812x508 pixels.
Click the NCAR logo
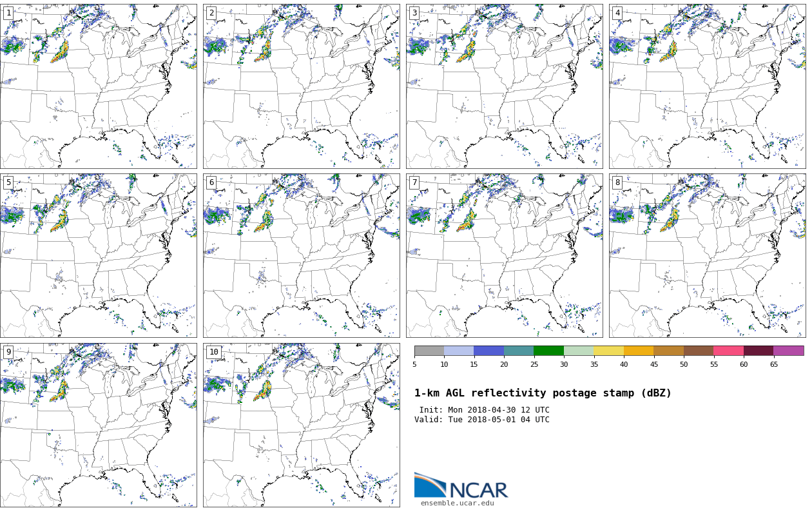point(461,486)
